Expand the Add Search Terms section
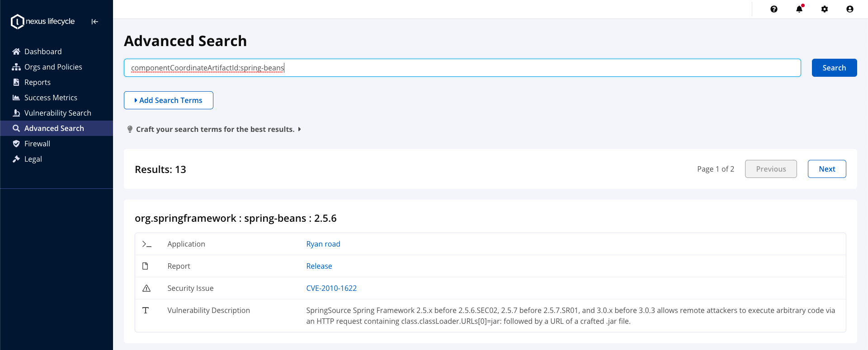The image size is (868, 350). pyautogui.click(x=169, y=100)
